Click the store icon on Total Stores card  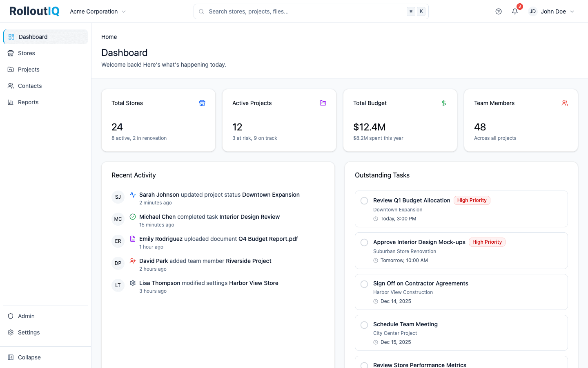click(x=202, y=103)
